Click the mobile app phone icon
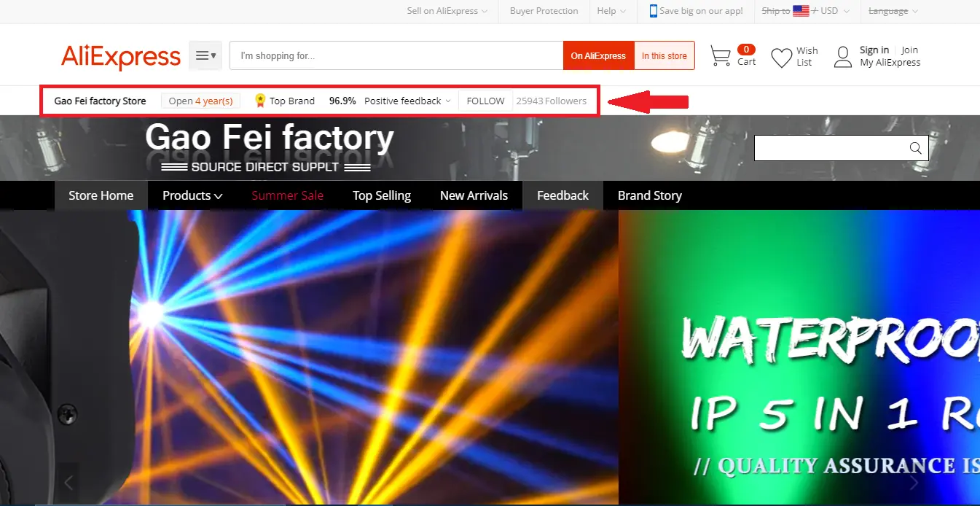The width and height of the screenshot is (980, 506). click(652, 11)
